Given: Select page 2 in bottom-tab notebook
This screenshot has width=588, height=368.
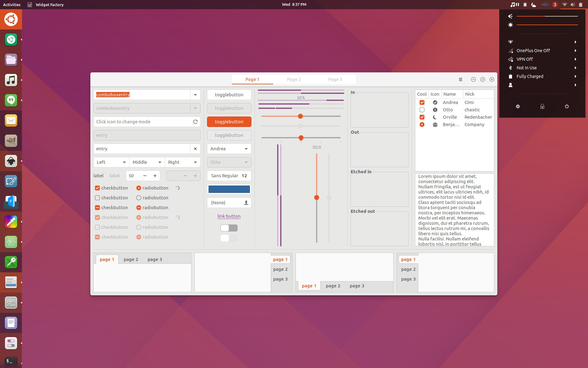Looking at the screenshot, I should (333, 286).
